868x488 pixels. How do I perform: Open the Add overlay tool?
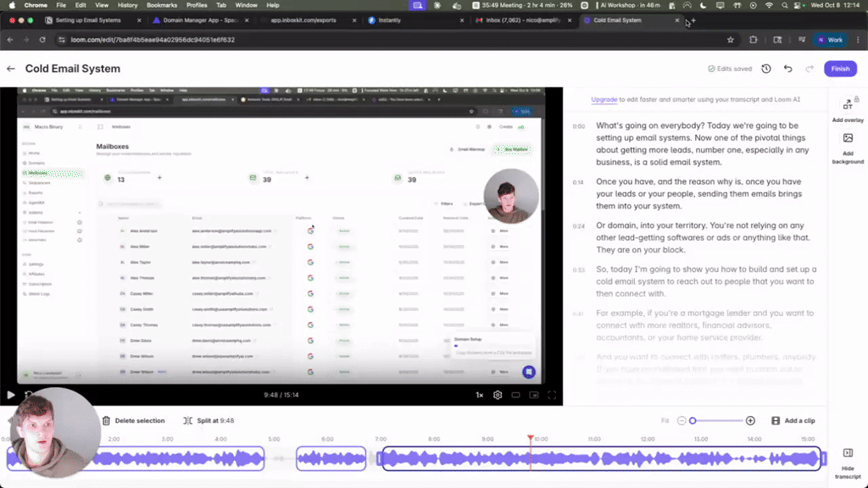click(848, 110)
